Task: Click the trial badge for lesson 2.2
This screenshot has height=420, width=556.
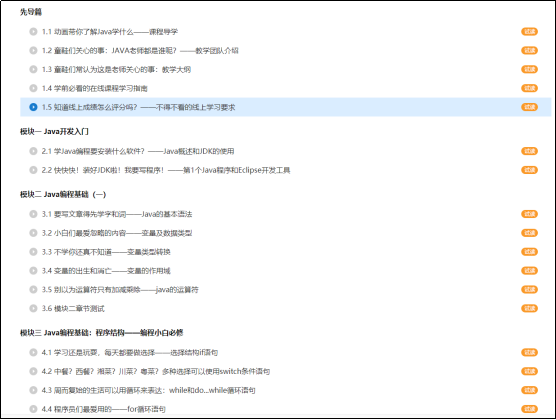Action: click(x=529, y=170)
